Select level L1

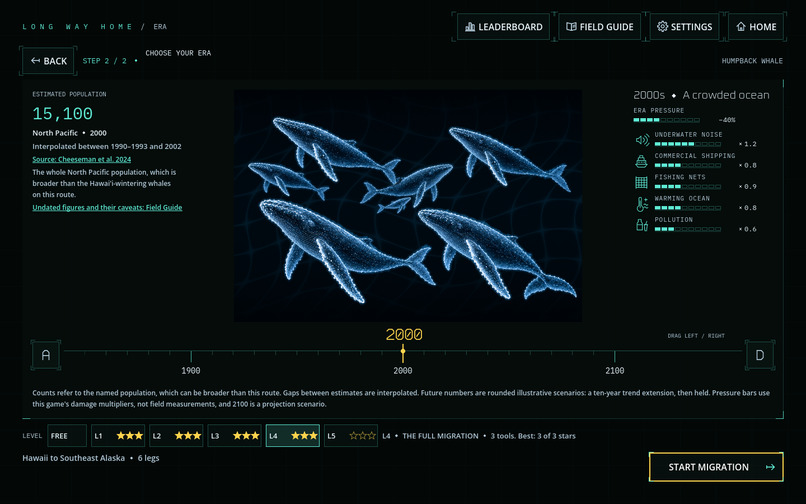pyautogui.click(x=118, y=436)
